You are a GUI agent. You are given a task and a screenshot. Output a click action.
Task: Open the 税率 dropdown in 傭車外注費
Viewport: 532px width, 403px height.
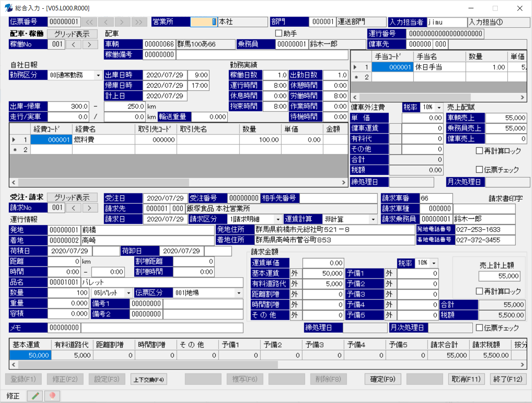coord(439,107)
